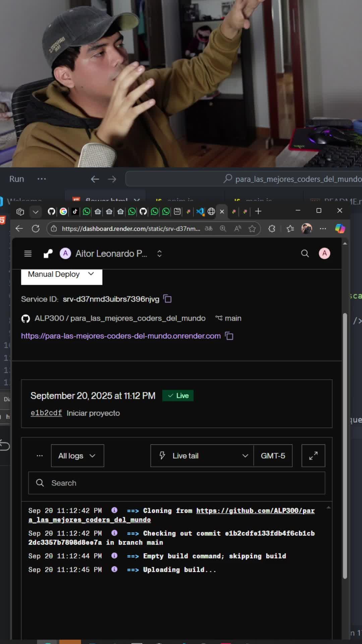Image resolution: width=362 pixels, height=644 pixels.
Task: Change the GMT-5 timezone button
Action: [x=273, y=456]
